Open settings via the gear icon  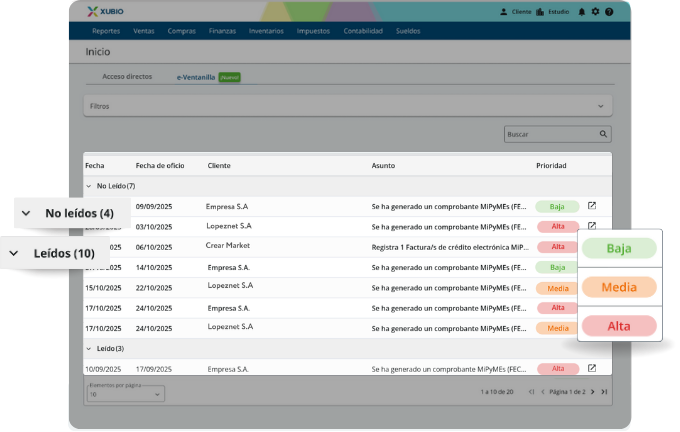click(x=596, y=12)
